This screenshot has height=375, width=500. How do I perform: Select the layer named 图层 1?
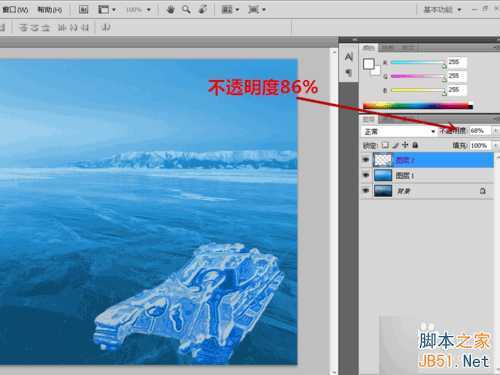point(405,175)
